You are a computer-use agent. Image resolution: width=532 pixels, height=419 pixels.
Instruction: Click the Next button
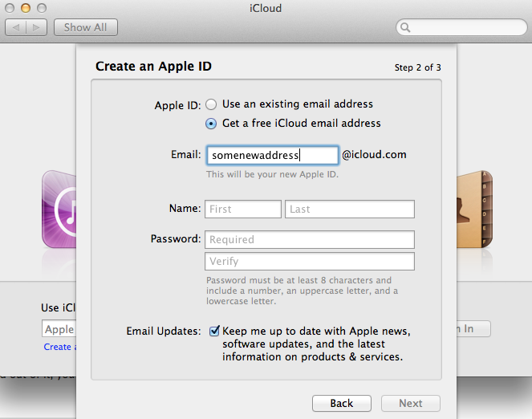tap(411, 404)
